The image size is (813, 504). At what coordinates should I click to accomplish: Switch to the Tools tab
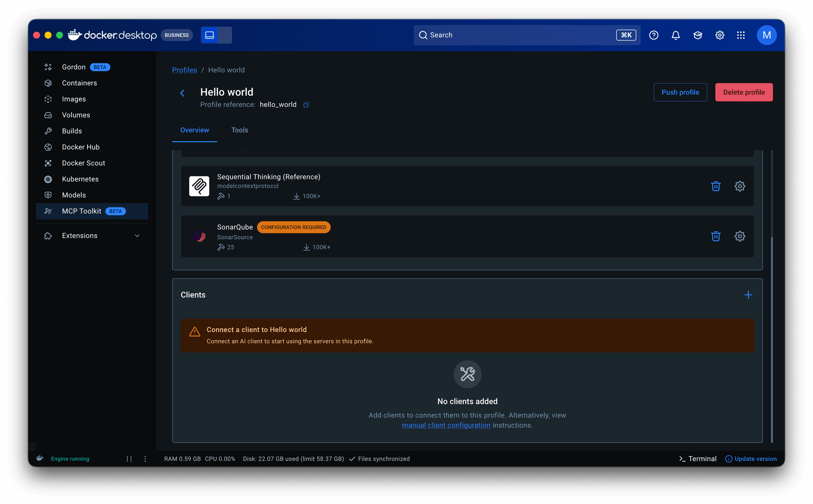coord(240,130)
